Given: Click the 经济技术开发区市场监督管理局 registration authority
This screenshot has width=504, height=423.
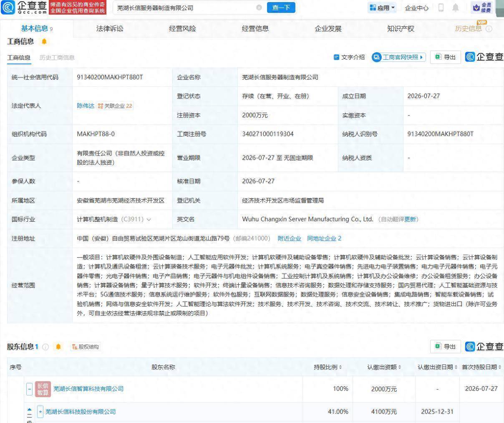Looking at the screenshot, I should coord(283,200).
